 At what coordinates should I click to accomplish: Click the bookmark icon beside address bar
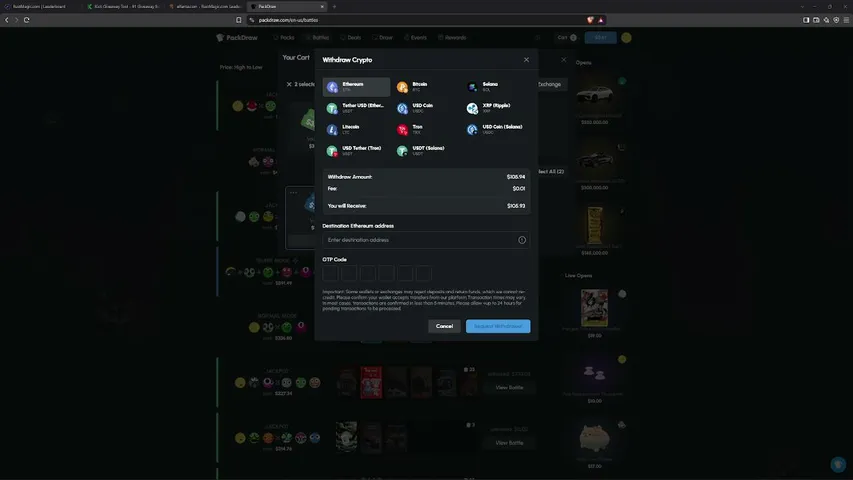pos(238,20)
